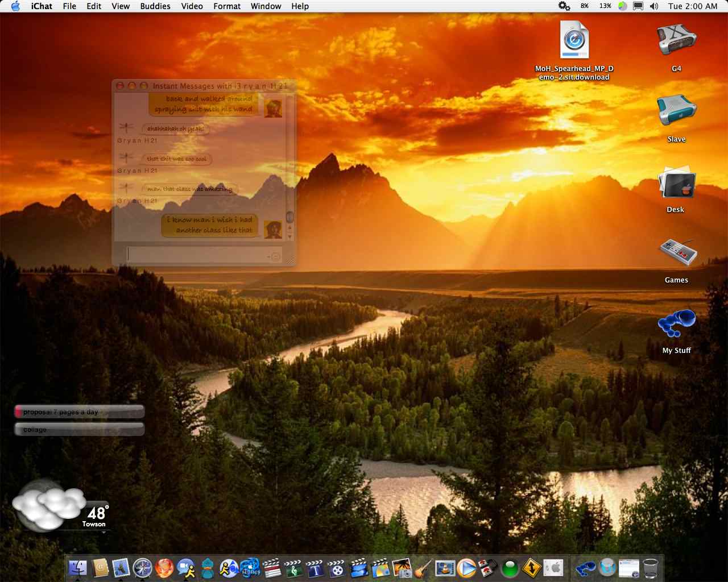The image size is (728, 582).
Task: Open iTunes from the Dock
Action: click(x=250, y=567)
